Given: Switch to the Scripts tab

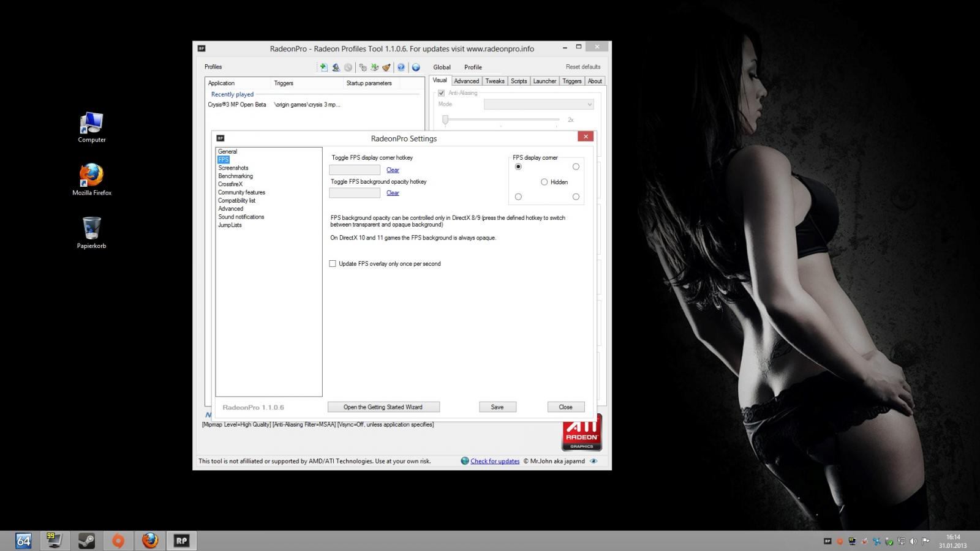Looking at the screenshot, I should tap(519, 81).
